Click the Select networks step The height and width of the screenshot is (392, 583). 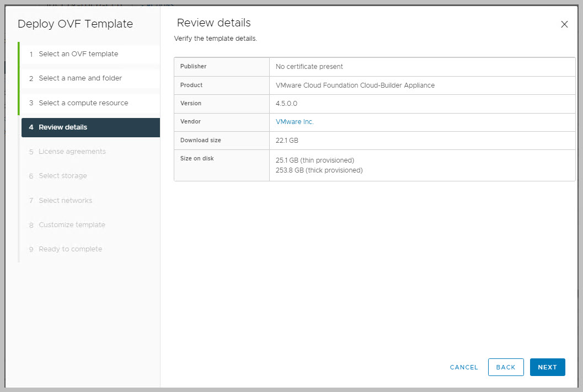tap(65, 201)
